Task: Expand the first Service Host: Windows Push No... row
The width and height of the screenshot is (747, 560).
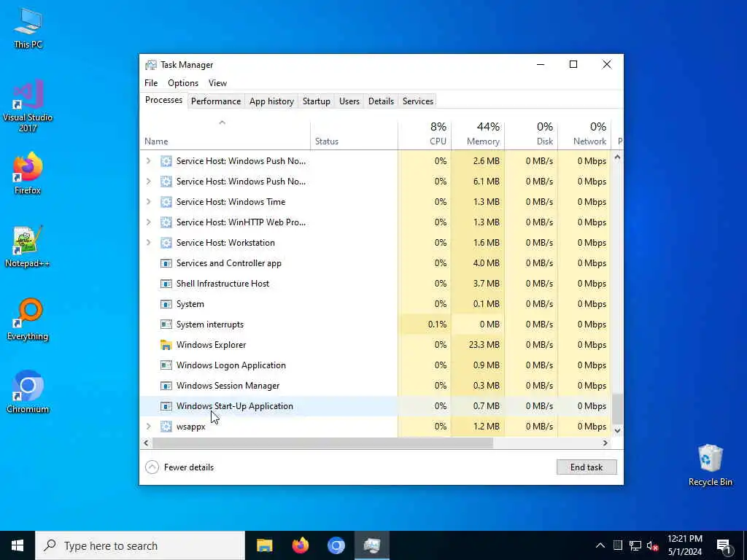Action: 149,161
